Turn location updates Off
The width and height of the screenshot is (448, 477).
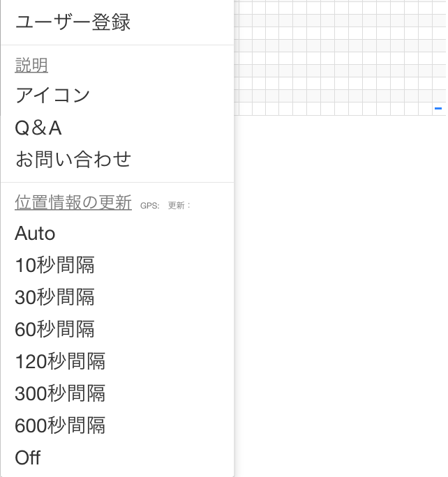[x=28, y=457]
